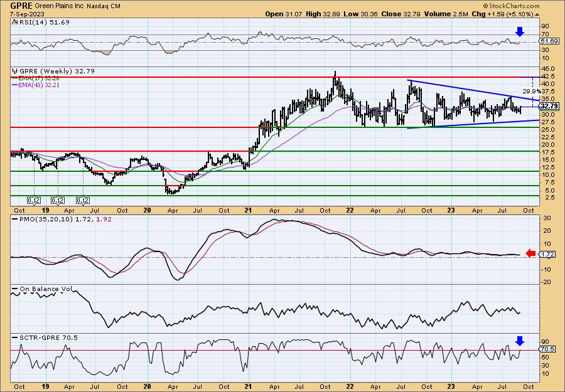565x392 pixels.
Task: Click the 30.0 price axis label
Action: tap(547, 115)
